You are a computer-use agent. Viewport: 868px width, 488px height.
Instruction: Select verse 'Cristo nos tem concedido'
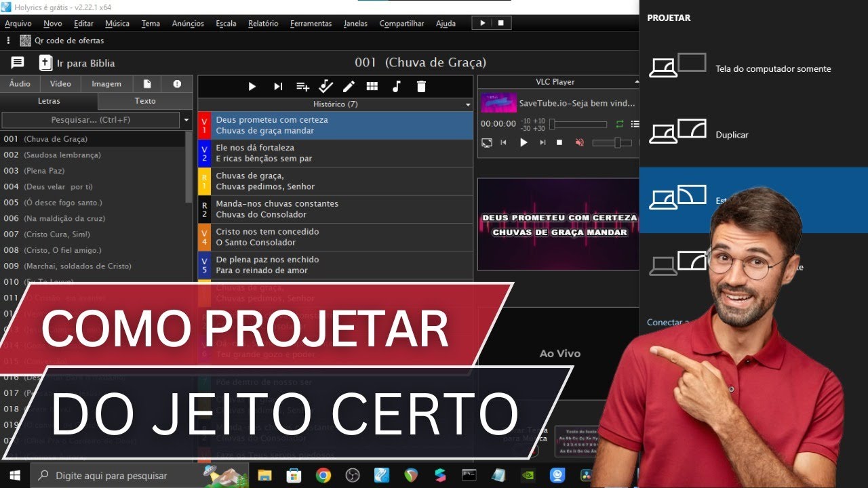(x=335, y=237)
